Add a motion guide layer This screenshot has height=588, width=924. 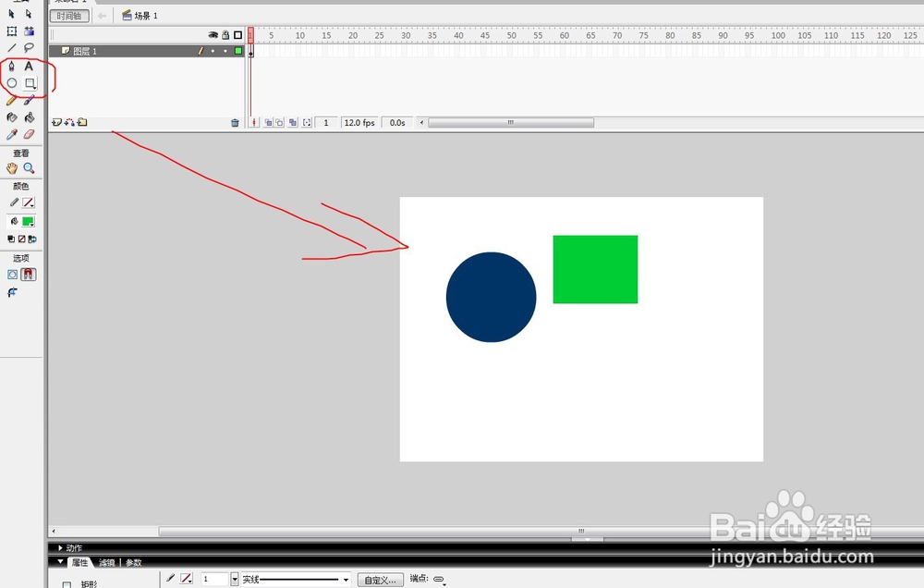[69, 122]
